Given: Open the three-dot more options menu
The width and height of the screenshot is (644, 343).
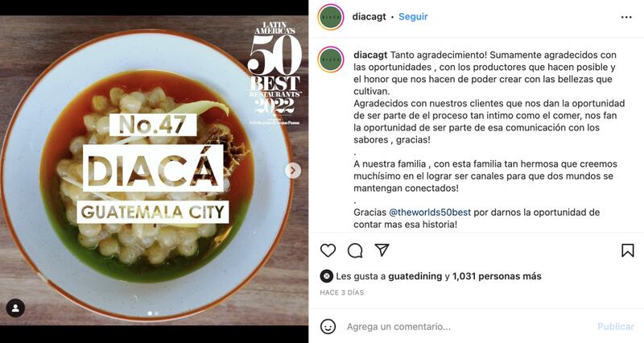Looking at the screenshot, I should click(x=626, y=17).
